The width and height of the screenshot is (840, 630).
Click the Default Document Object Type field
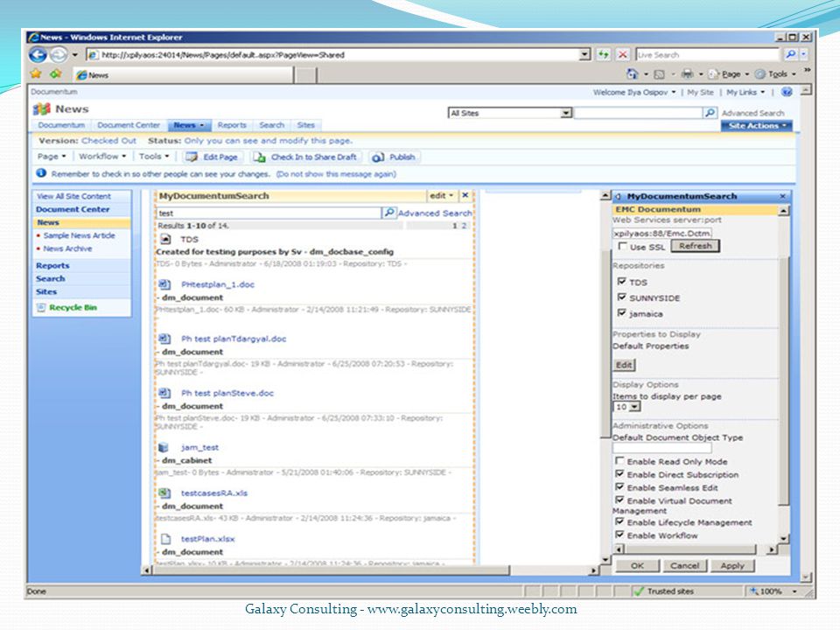click(662, 448)
